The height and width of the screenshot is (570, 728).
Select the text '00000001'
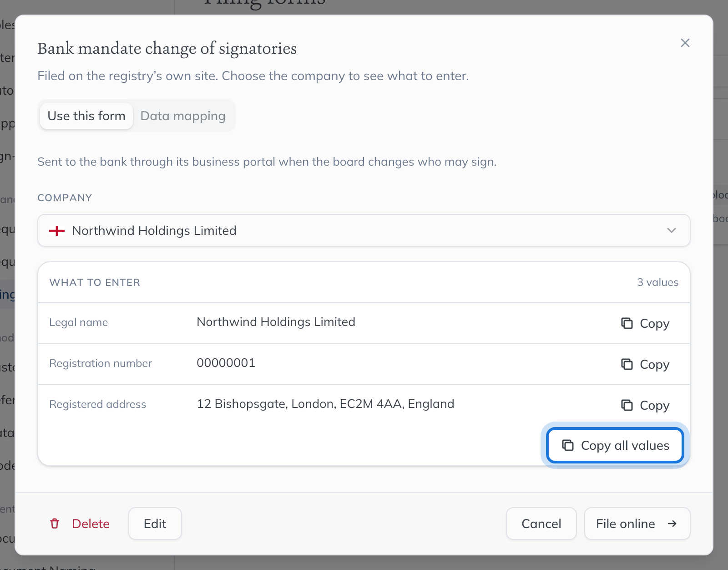coord(226,363)
